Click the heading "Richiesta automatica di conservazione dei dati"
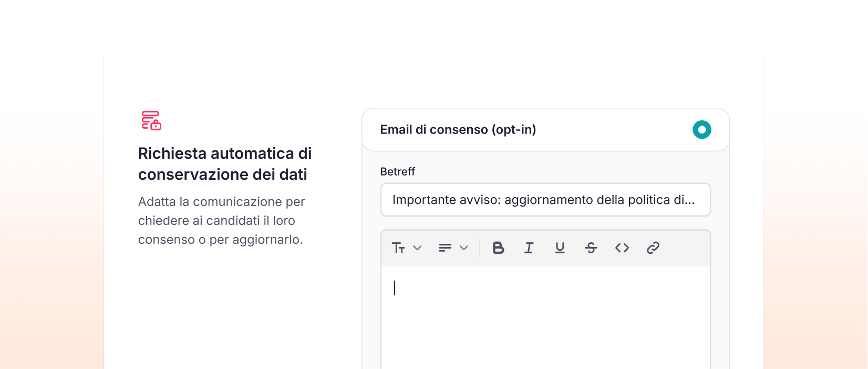 pos(225,164)
